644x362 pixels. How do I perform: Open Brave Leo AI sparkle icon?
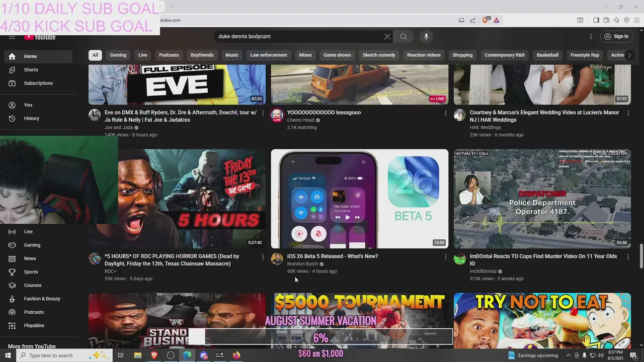[x=616, y=20]
